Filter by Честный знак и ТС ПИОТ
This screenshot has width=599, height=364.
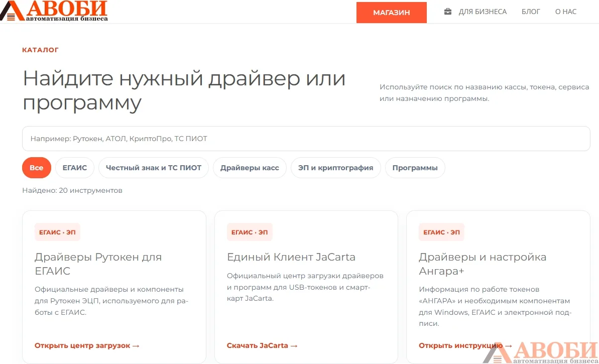[x=154, y=168]
